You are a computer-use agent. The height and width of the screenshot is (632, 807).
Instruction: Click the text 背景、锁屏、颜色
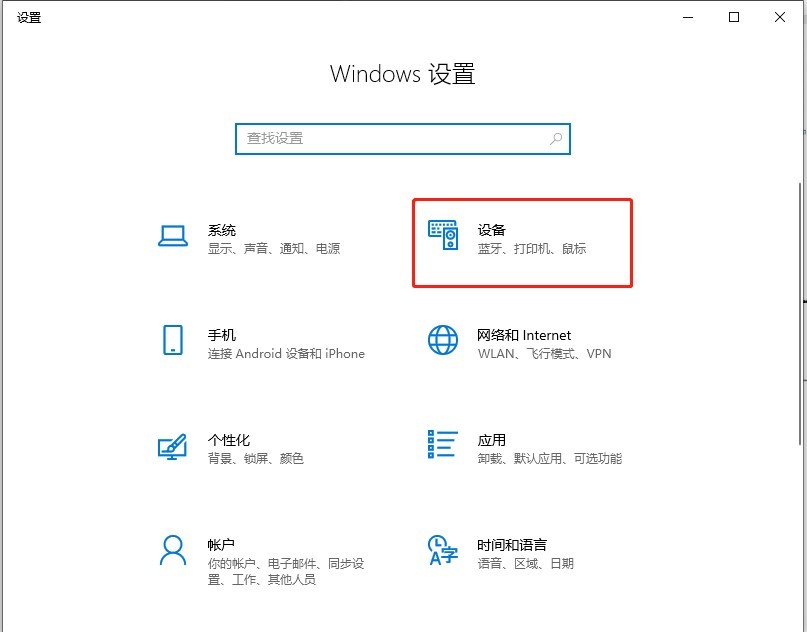point(256,458)
